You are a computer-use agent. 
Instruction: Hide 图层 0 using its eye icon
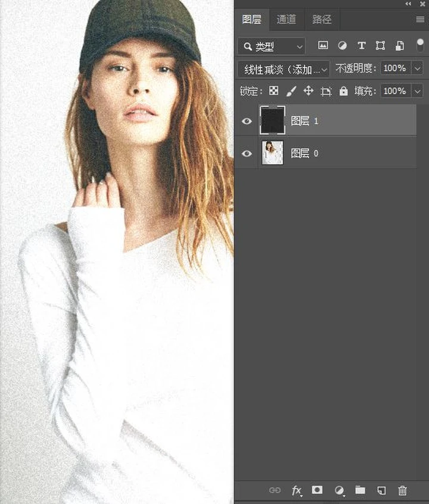click(247, 153)
